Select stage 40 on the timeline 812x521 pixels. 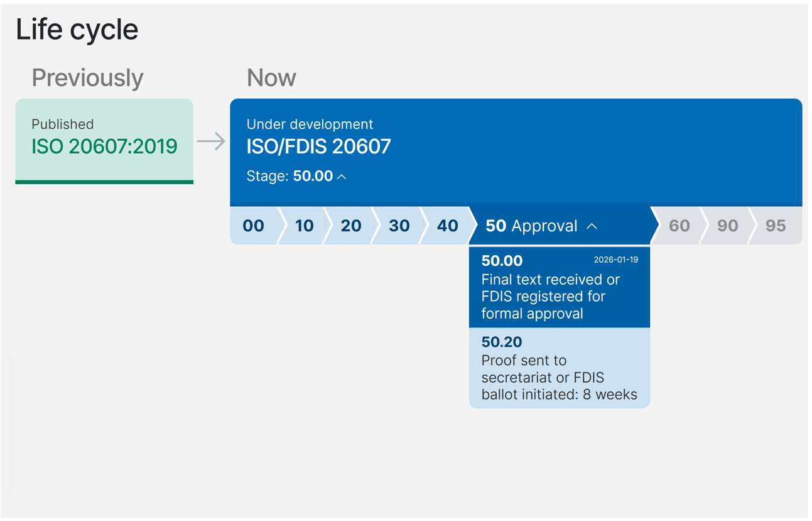coord(447,226)
